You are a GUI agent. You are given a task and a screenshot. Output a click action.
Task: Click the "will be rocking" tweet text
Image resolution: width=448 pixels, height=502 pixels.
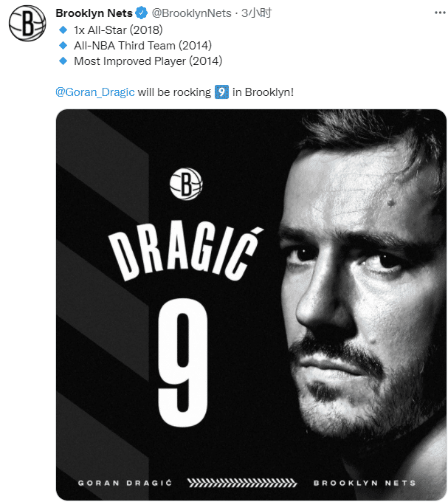pyautogui.click(x=174, y=92)
